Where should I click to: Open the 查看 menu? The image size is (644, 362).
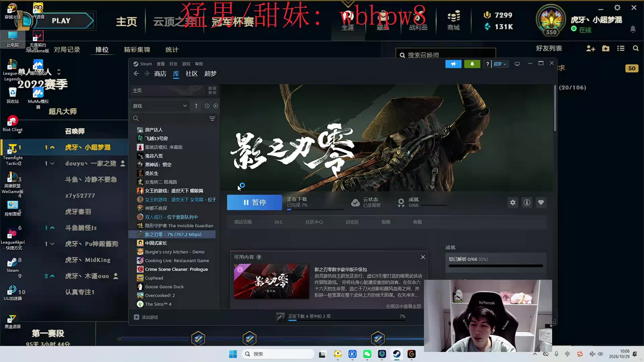[x=161, y=64]
